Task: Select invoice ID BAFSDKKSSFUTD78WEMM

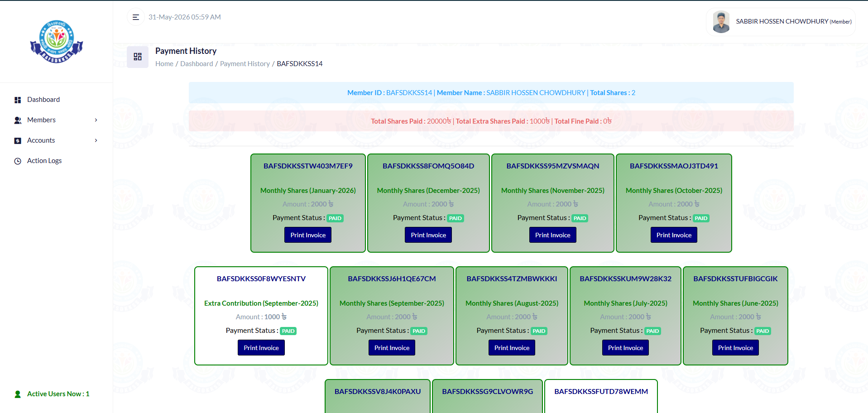Action: [x=601, y=391]
